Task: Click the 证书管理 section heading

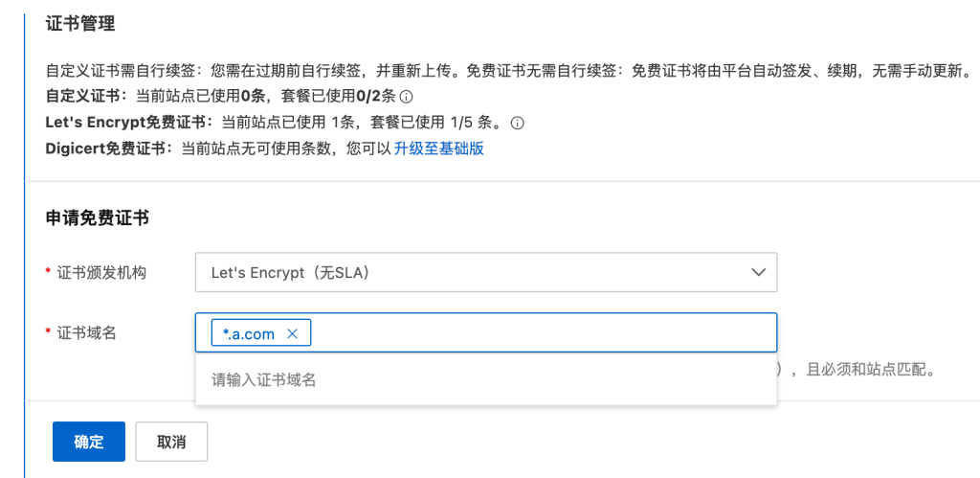Action: (80, 24)
